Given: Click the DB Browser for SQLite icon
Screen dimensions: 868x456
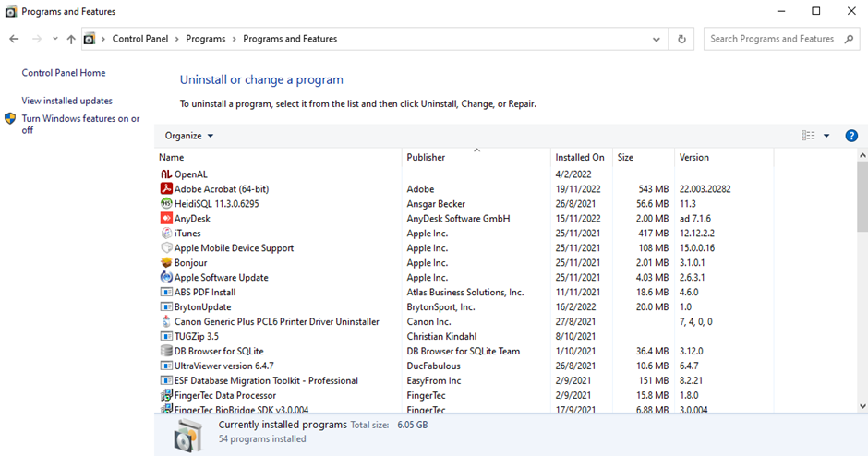Looking at the screenshot, I should tap(166, 351).
